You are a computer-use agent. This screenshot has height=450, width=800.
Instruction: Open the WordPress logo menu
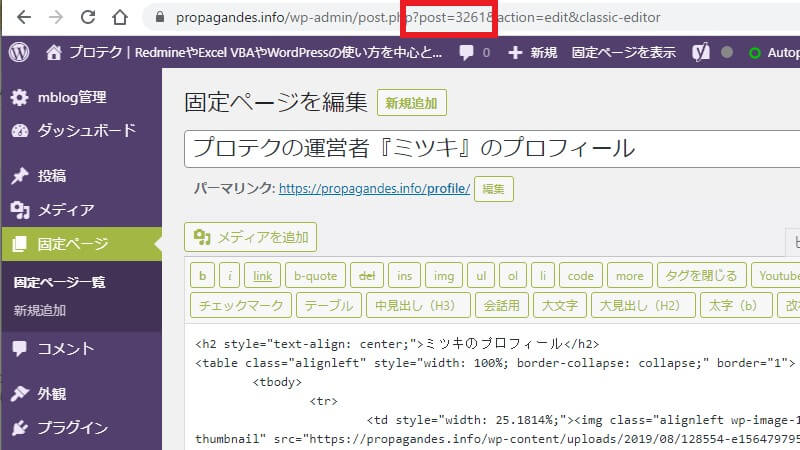[x=19, y=53]
